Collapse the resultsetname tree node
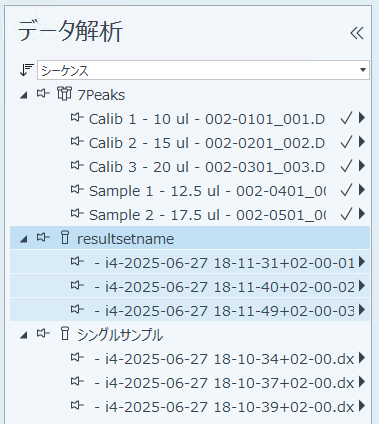This screenshot has width=379, height=424. tap(24, 239)
